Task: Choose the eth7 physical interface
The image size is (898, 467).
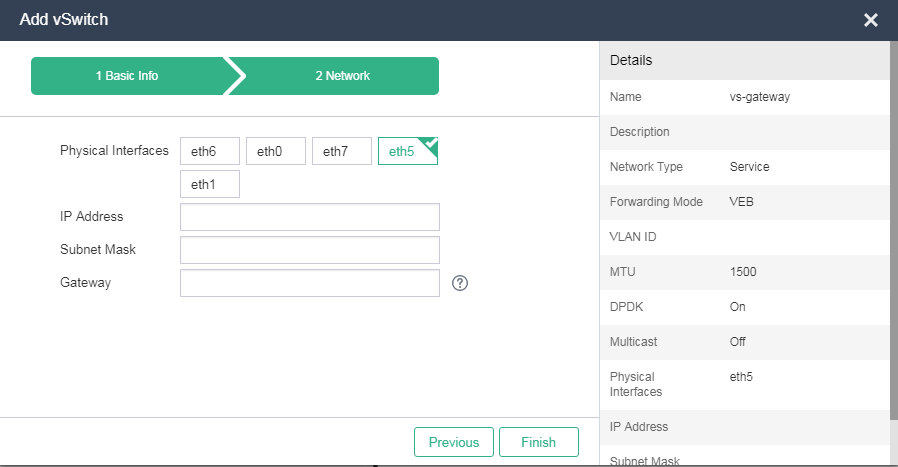Action: click(342, 151)
